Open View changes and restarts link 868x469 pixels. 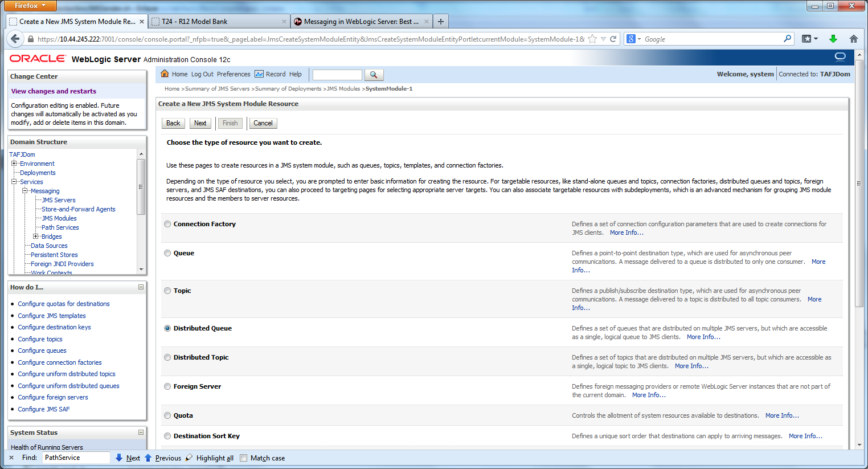(54, 91)
